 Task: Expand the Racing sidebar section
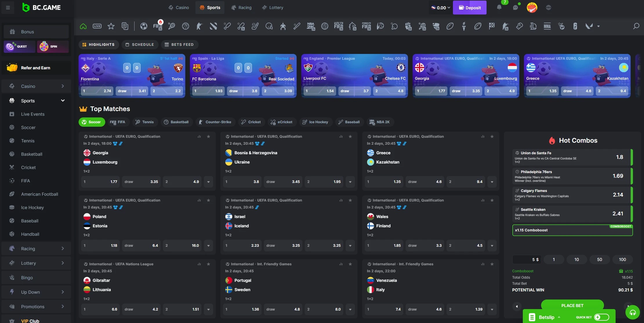click(x=36, y=248)
